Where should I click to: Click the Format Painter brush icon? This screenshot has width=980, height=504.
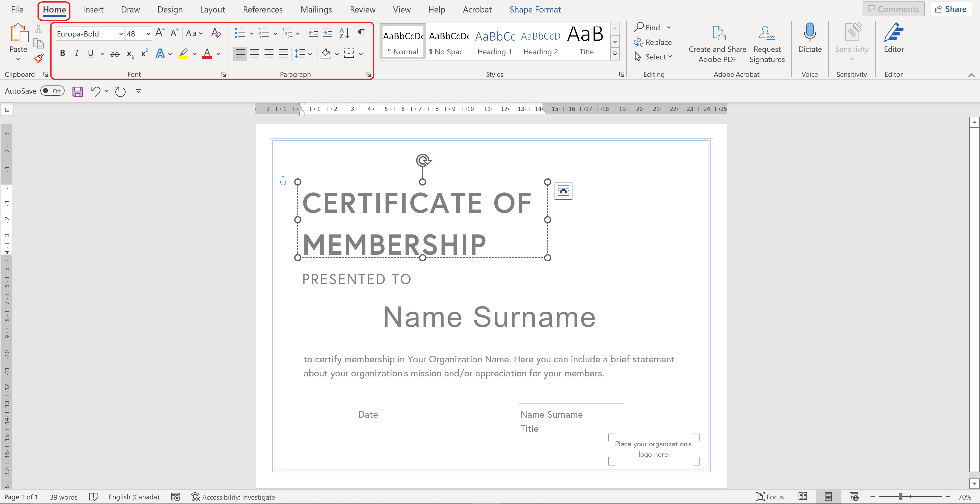[x=39, y=58]
